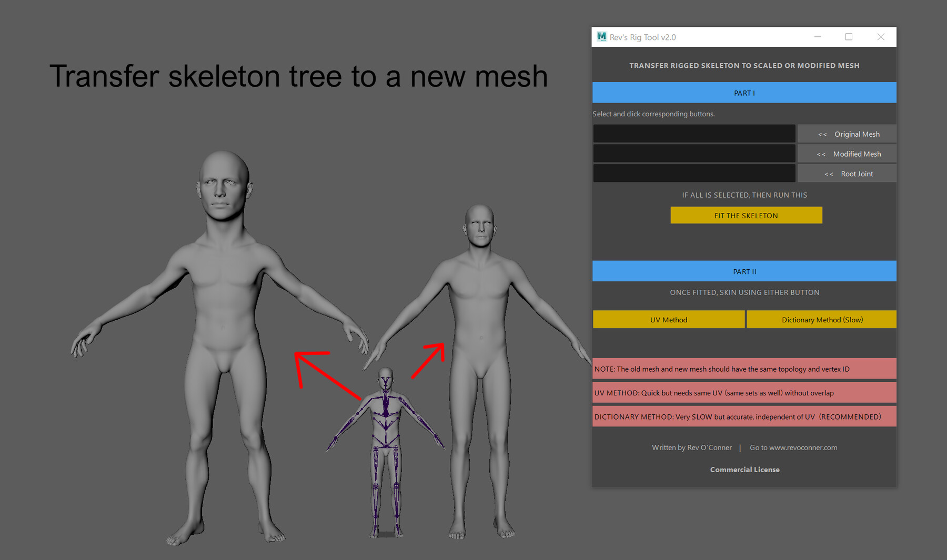Click the Commercial License text
This screenshot has height=560, width=947.
(x=744, y=469)
